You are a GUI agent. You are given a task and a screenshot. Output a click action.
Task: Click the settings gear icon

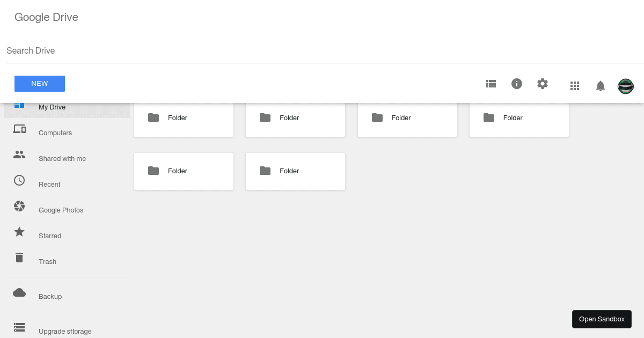(542, 84)
